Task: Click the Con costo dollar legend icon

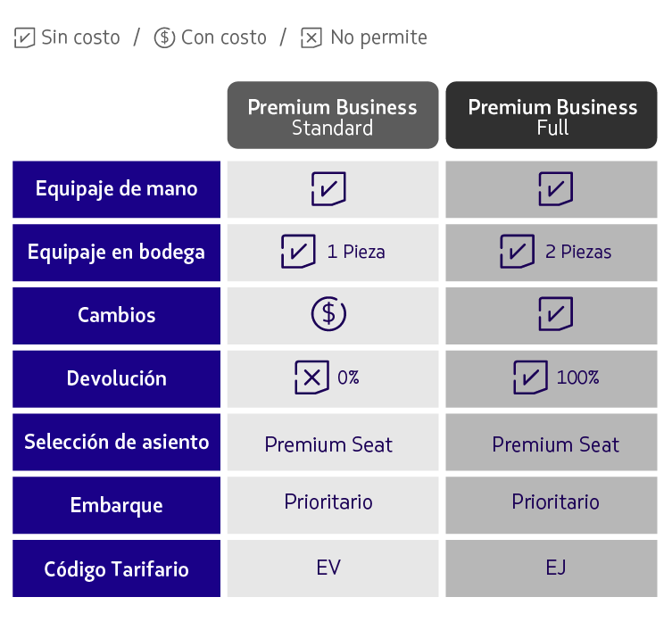Action: coord(164,37)
